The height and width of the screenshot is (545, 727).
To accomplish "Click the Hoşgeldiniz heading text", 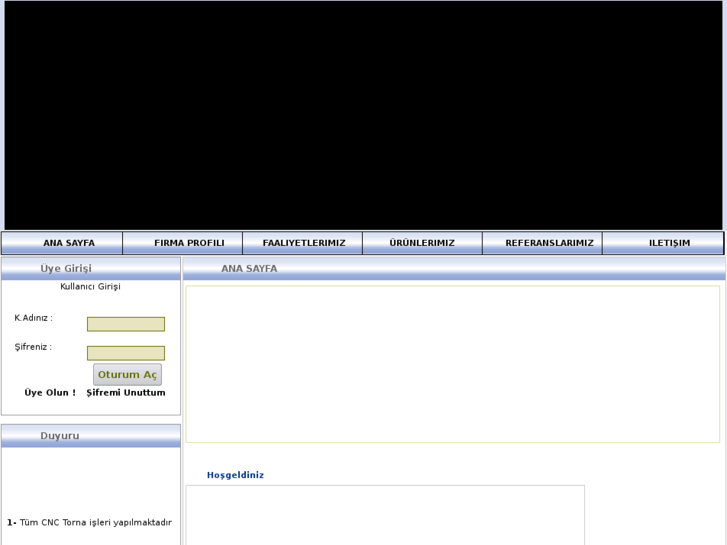I will pos(235,475).
